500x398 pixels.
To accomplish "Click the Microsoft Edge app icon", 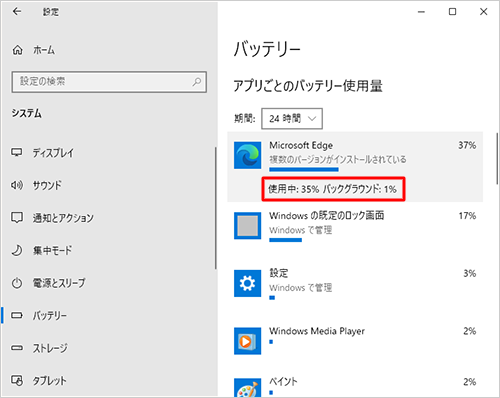I will coord(247,155).
